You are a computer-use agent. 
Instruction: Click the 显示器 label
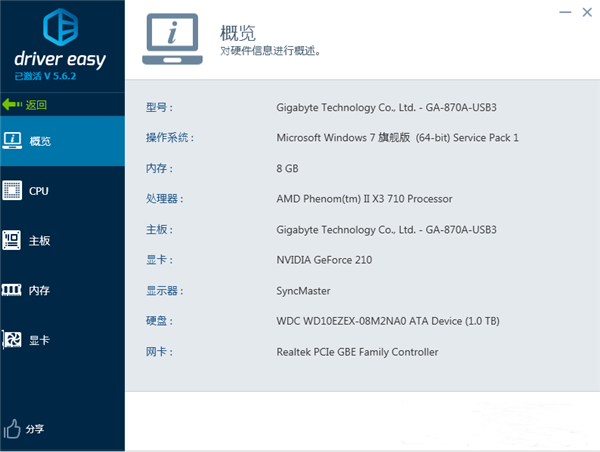(x=165, y=290)
